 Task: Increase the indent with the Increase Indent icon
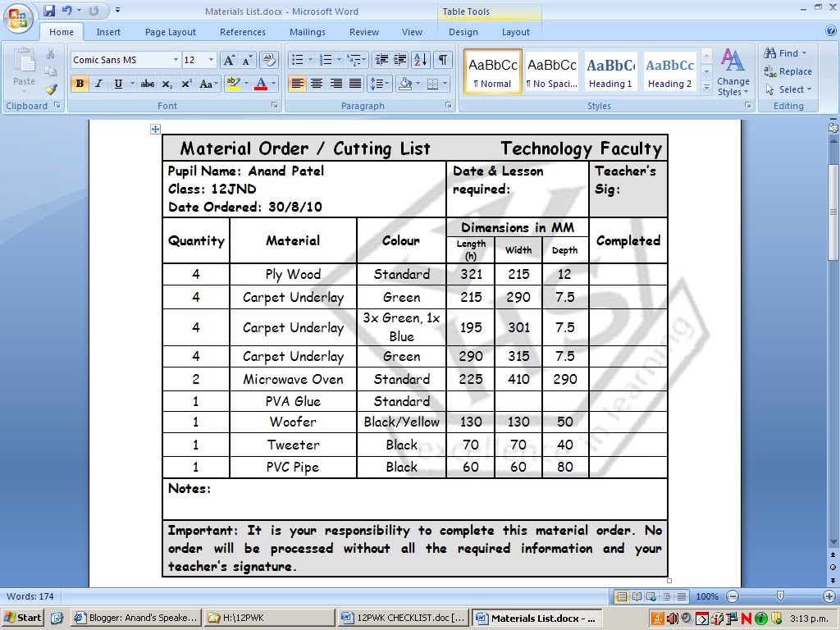click(399, 61)
